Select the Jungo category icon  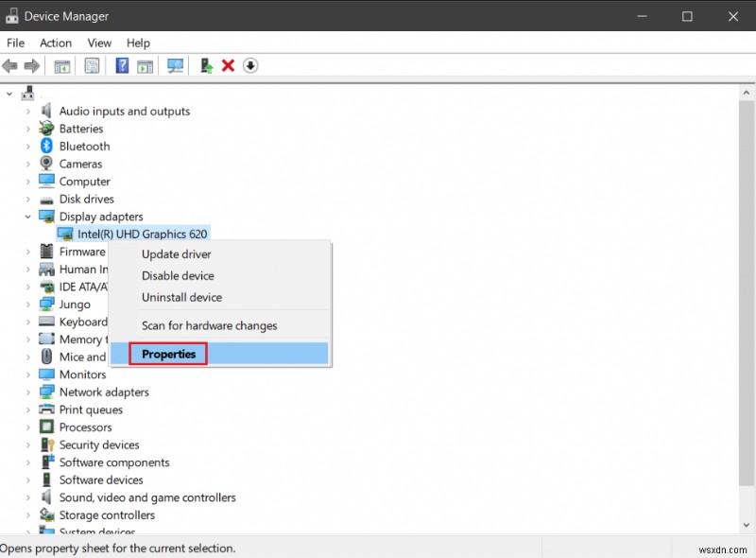[46, 305]
